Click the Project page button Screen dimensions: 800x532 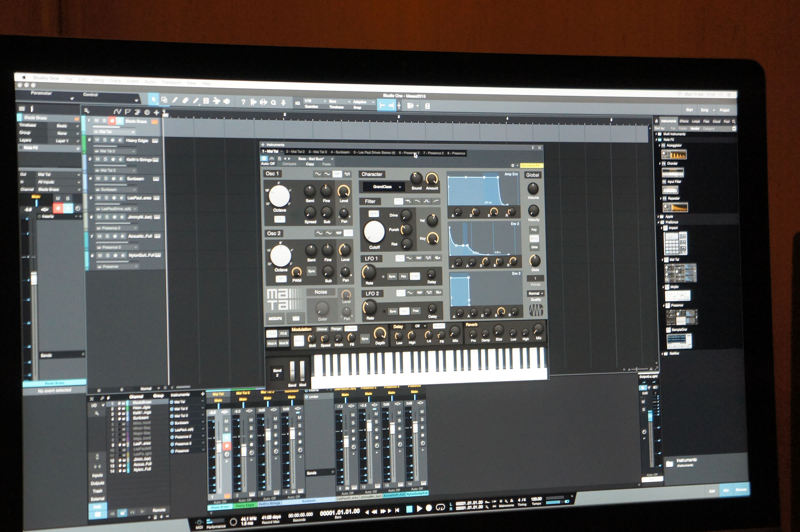click(724, 111)
